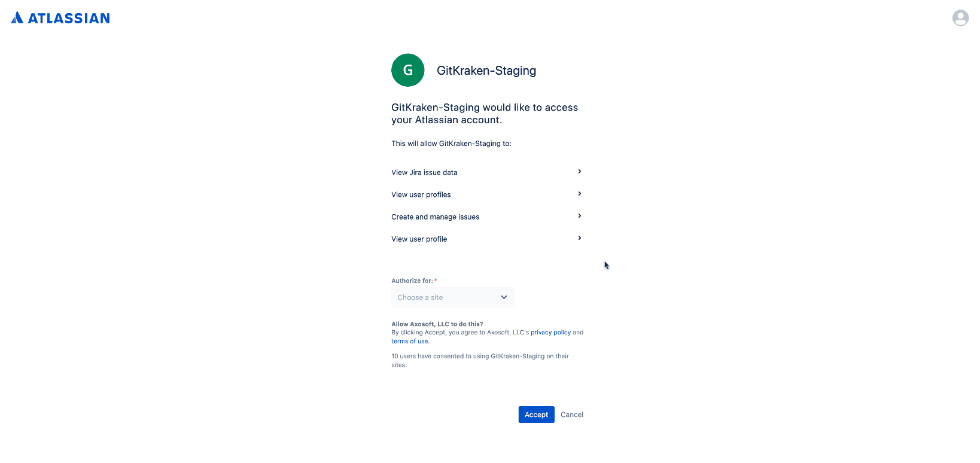Click the Choose a site dropdown arrow
Screen dimensions: 980x463
504,297
